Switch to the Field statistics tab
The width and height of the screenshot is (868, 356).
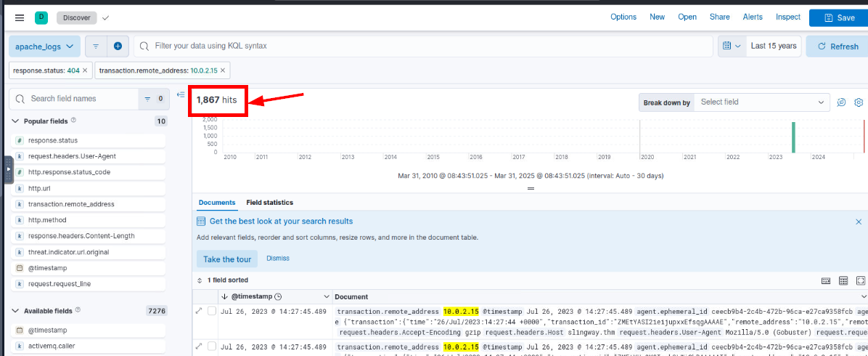point(269,203)
